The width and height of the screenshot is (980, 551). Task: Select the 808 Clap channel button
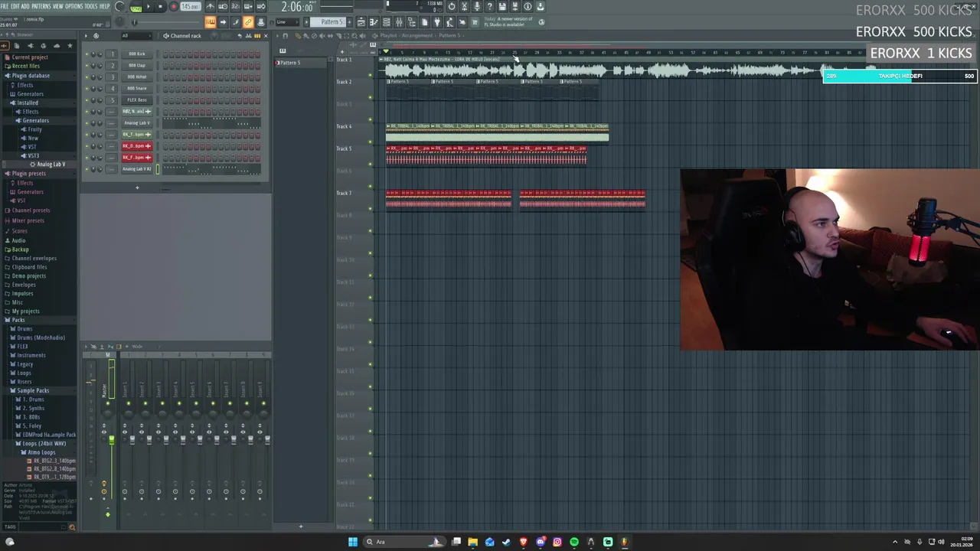pyautogui.click(x=137, y=65)
